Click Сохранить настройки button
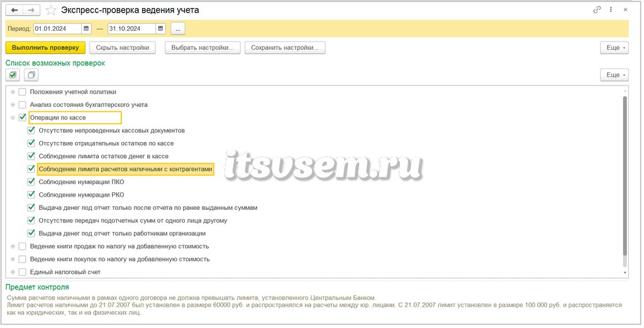Screen dimensions: 644x328 pyautogui.click(x=285, y=48)
